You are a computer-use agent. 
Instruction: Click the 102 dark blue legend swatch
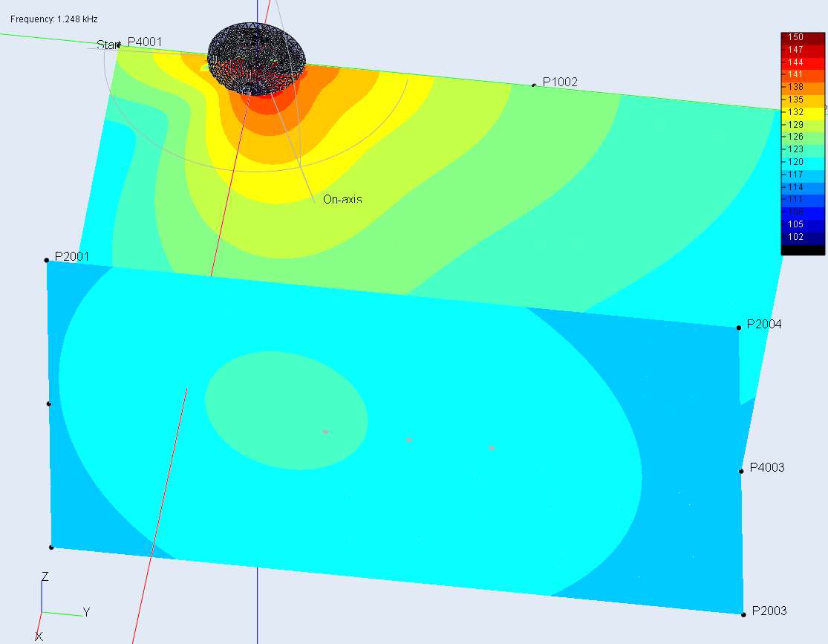tap(803, 238)
